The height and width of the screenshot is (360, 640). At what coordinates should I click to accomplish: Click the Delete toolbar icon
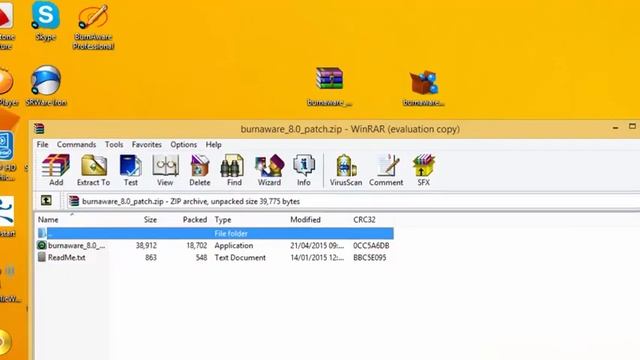200,170
